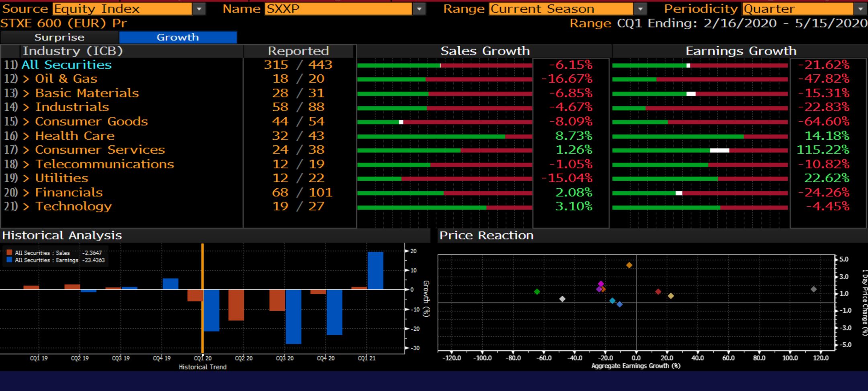Click the green diamond in Price Reaction
Screen dimensions: 868x391
(537, 291)
